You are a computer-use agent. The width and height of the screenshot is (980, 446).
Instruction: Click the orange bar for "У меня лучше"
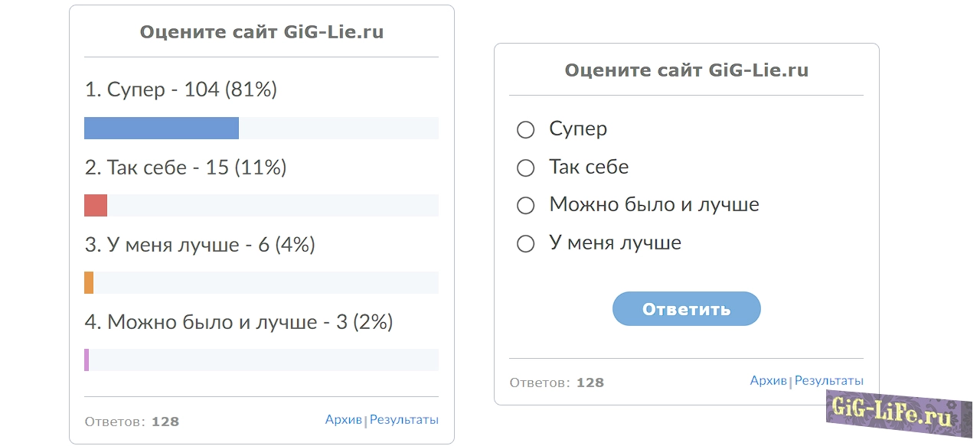click(87, 283)
